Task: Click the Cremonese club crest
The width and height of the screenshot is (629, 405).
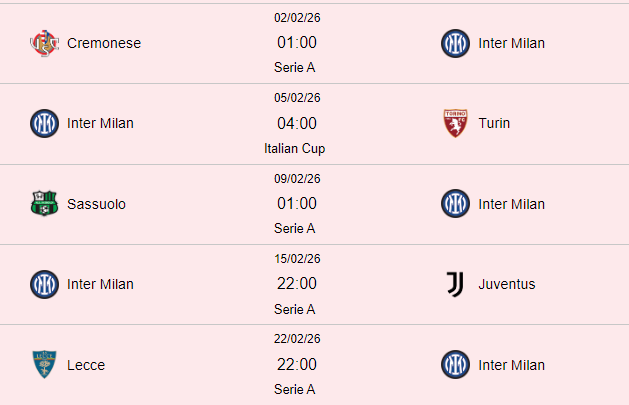Action: (44, 43)
